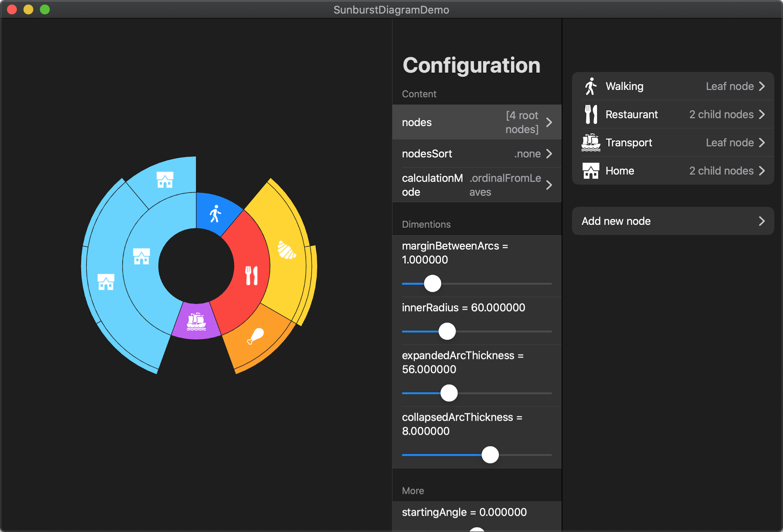Click the marginBetweenArcs slider handle
The image size is (783, 532).
click(x=432, y=284)
